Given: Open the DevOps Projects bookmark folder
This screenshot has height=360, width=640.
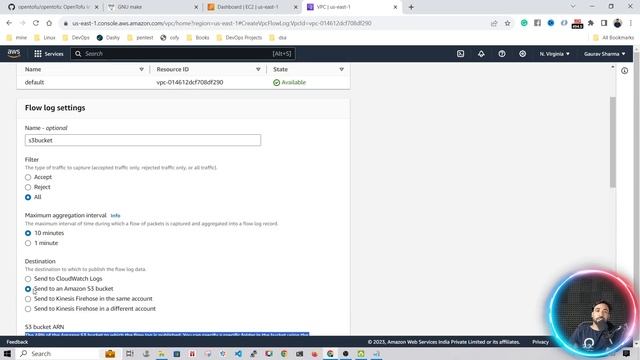Looking at the screenshot, I should tap(240, 38).
